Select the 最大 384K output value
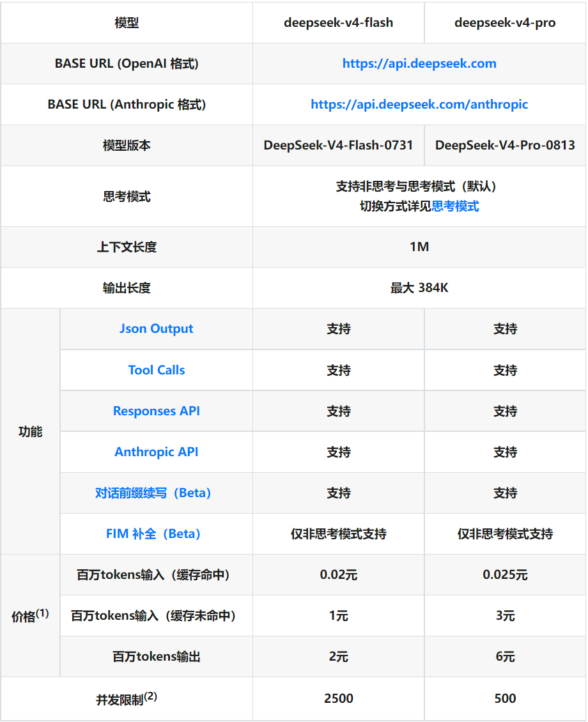This screenshot has width=588, height=722. [x=419, y=288]
